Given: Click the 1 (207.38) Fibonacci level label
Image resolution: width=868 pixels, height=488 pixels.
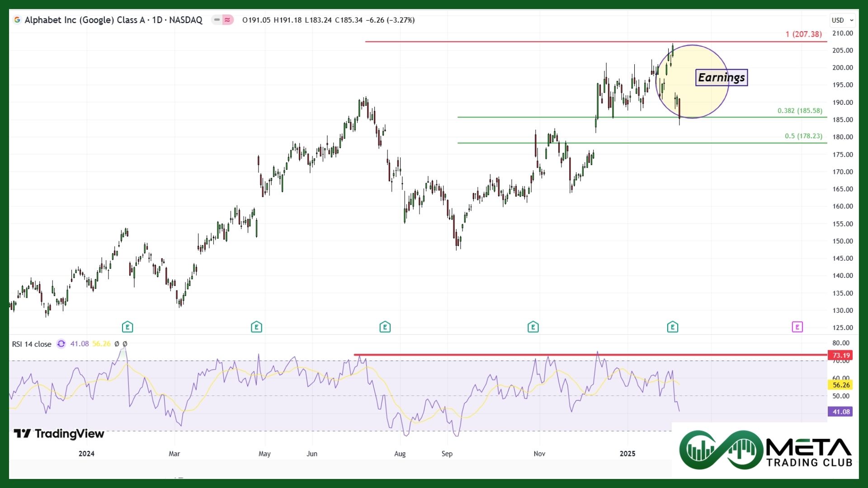Looking at the screenshot, I should 803,34.
